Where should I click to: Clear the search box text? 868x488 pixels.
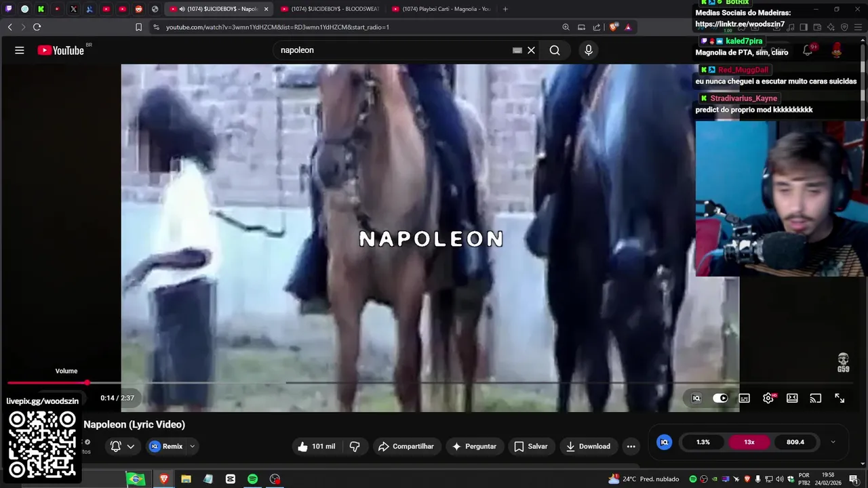[532, 50]
